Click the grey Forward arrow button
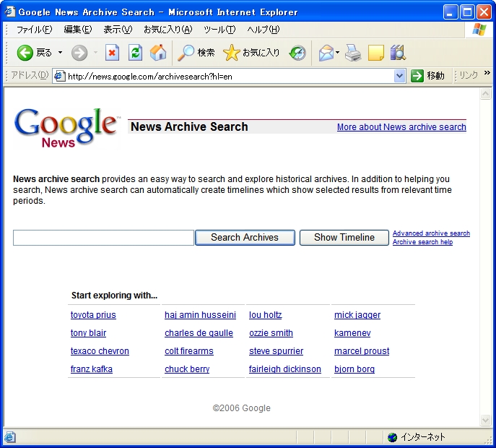 coord(79,53)
